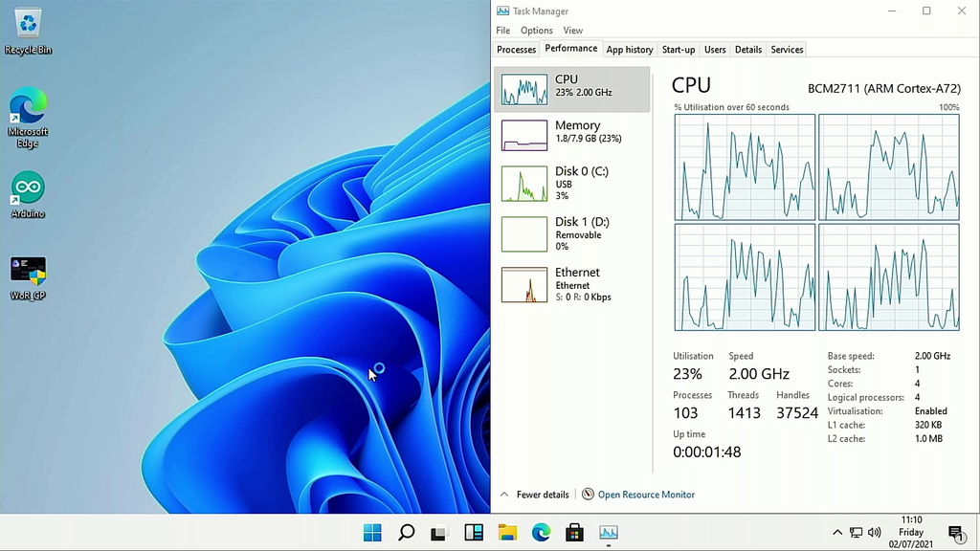Select the CPU graph in the sidebar

point(571,89)
